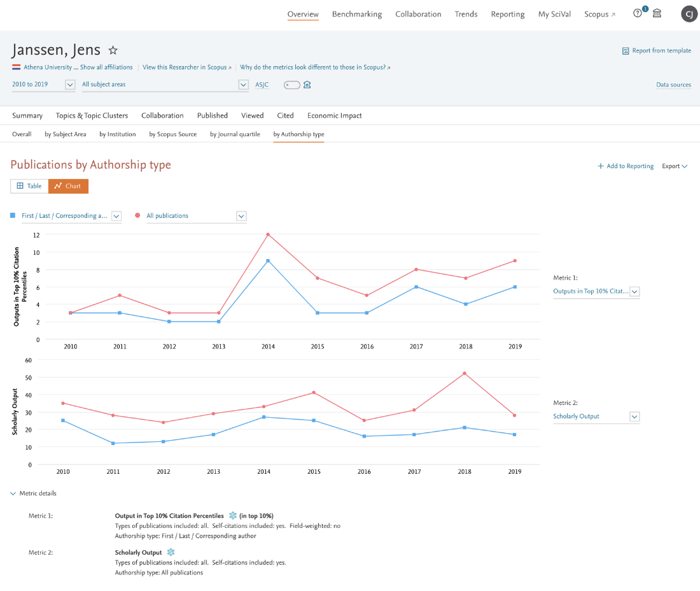Go to the Benchmarking module
700x591 pixels.
pos(357,14)
